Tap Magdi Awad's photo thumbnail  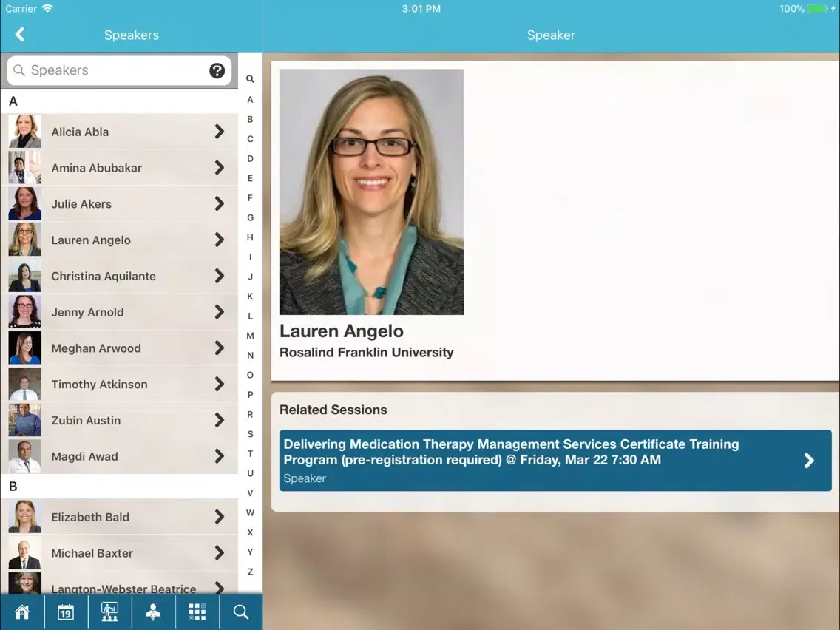pos(24,456)
